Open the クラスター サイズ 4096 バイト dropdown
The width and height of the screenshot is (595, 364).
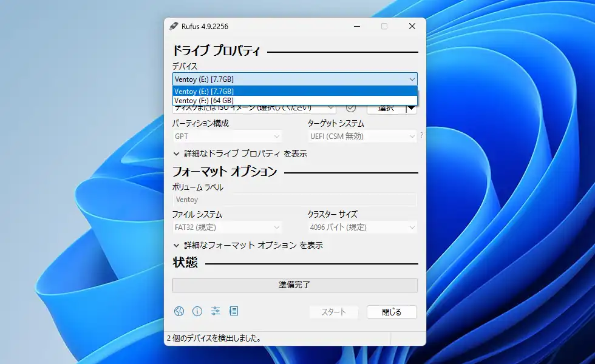pyautogui.click(x=362, y=227)
